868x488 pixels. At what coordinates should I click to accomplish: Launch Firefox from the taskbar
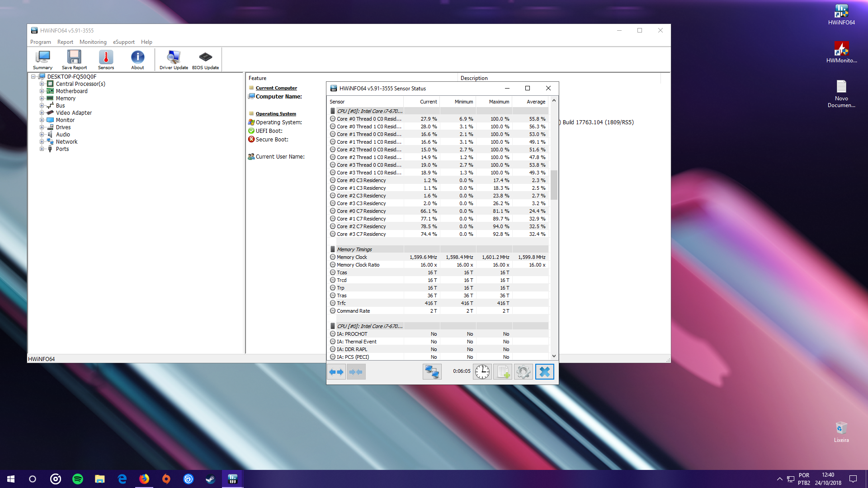(x=144, y=479)
